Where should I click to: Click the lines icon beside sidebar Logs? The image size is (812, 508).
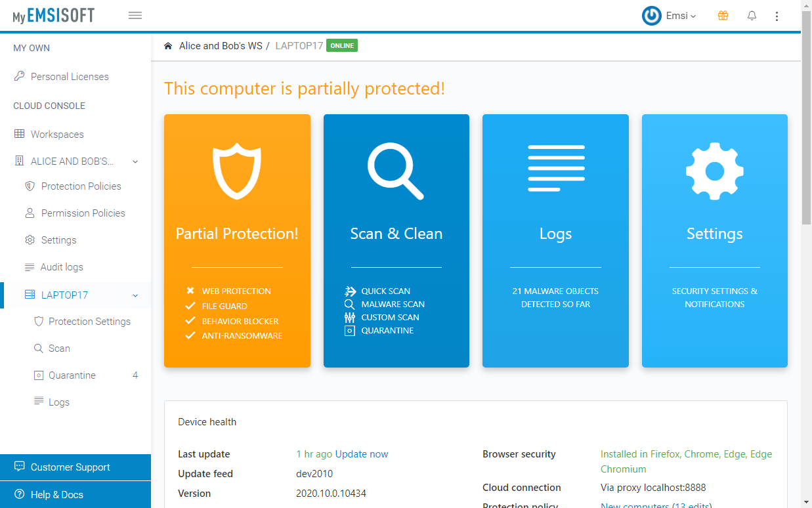[38, 402]
